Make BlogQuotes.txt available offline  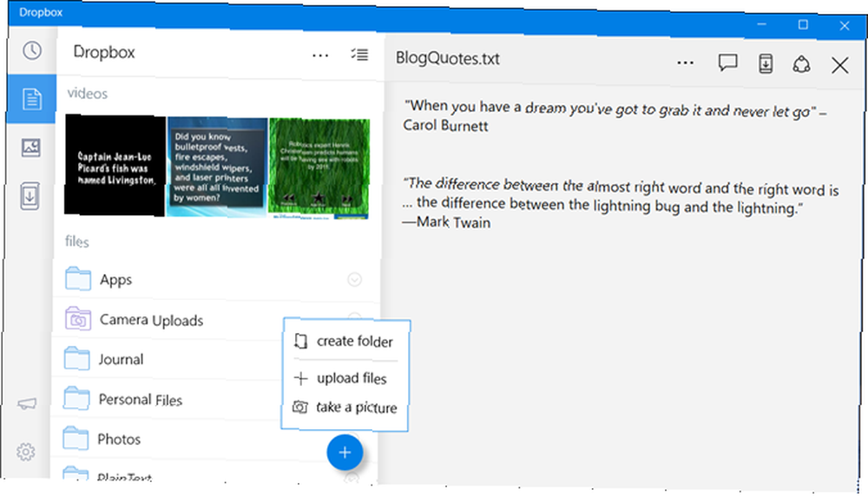pos(766,63)
